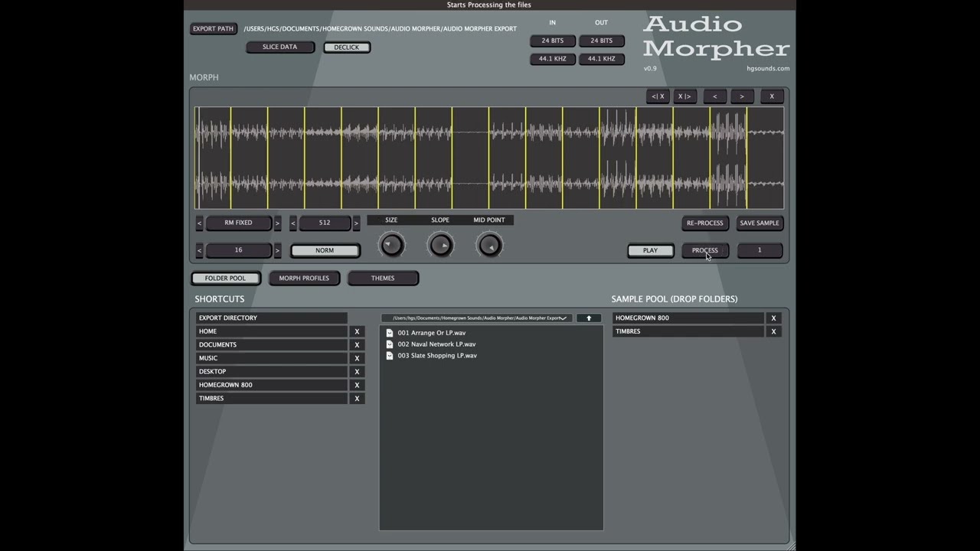Image resolution: width=980 pixels, height=551 pixels.
Task: Click the X clear waveform button
Action: (772, 96)
